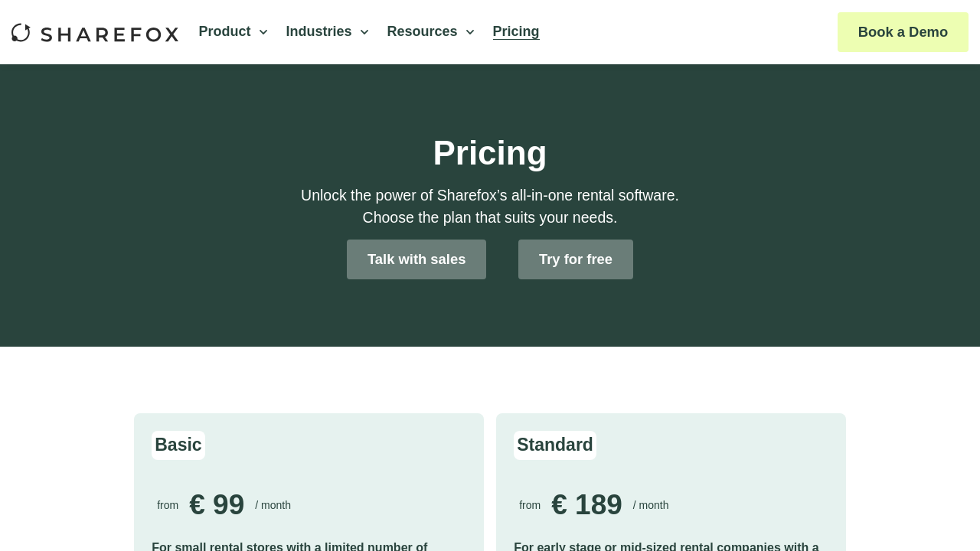The image size is (980, 551).
Task: Open the Industries menu
Action: (x=318, y=31)
